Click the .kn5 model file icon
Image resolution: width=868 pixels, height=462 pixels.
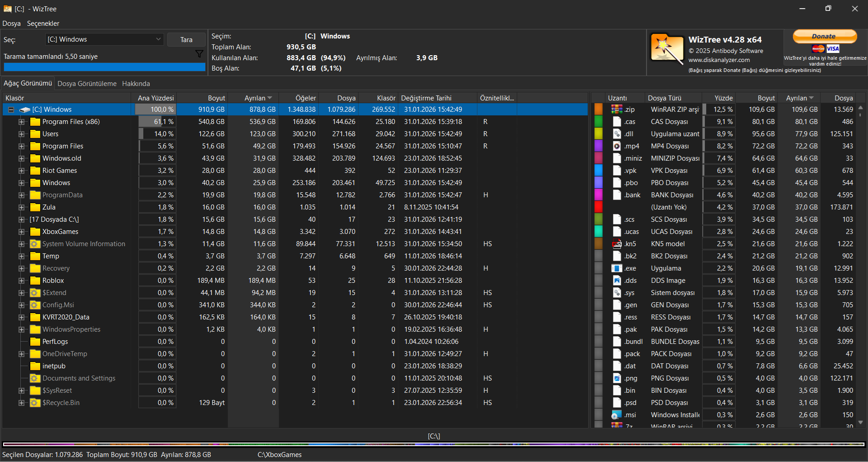click(617, 244)
